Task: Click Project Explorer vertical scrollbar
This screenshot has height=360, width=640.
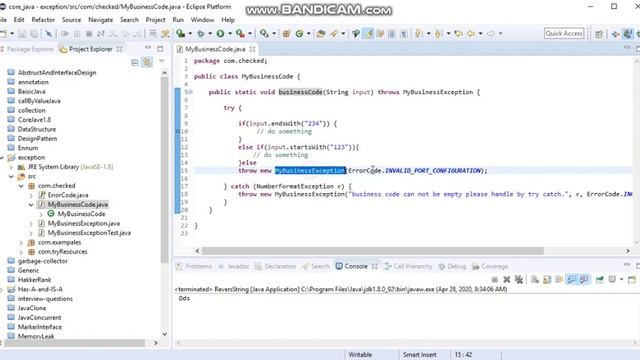Action: 164,169
